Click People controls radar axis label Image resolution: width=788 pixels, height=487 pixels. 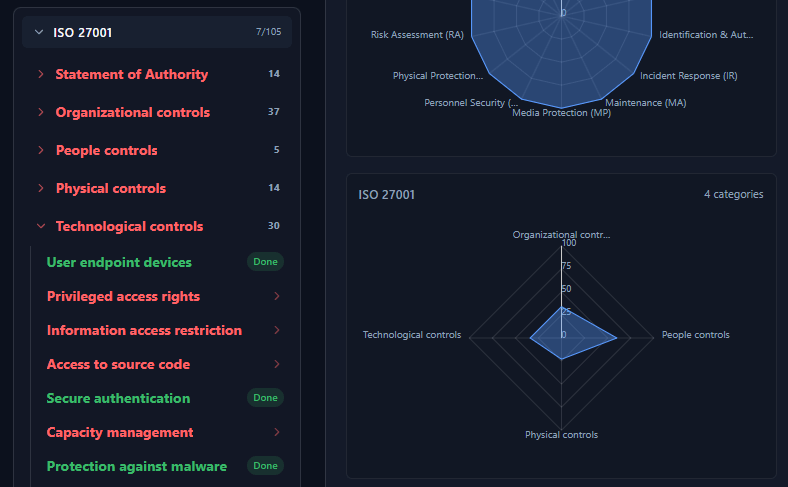tap(696, 335)
